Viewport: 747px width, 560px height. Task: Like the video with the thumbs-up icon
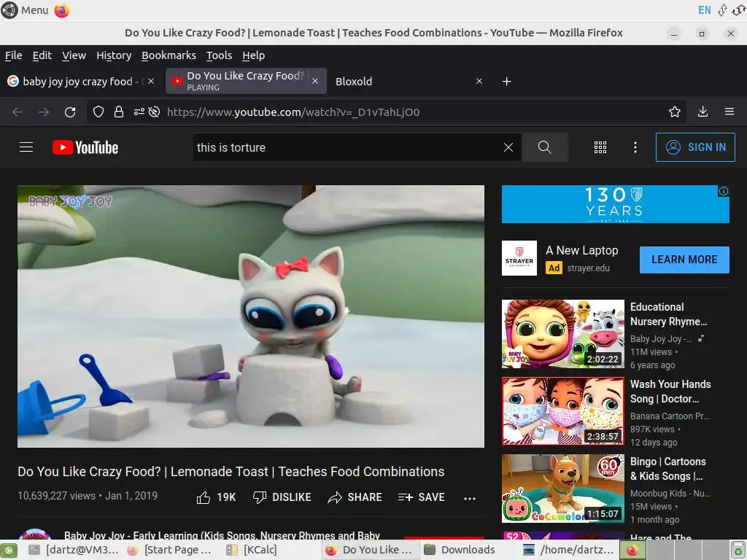[x=204, y=497]
